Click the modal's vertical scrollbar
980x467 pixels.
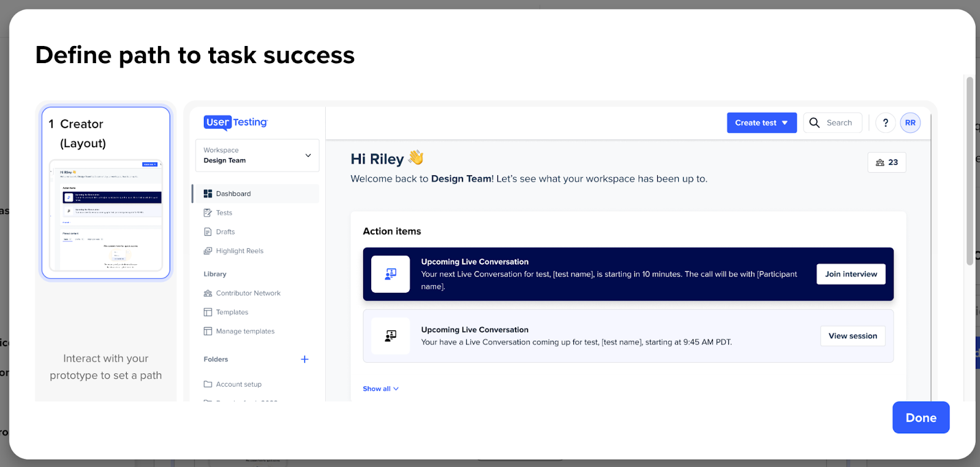coord(970,172)
